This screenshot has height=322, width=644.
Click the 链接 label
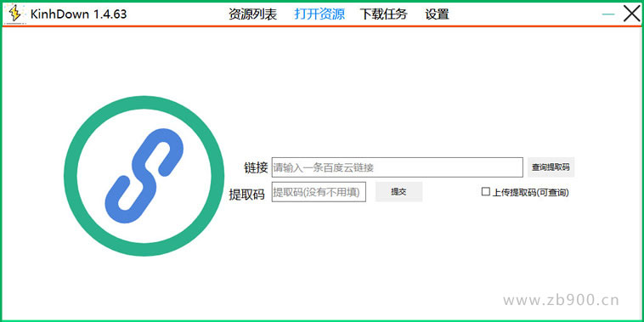[256, 167]
